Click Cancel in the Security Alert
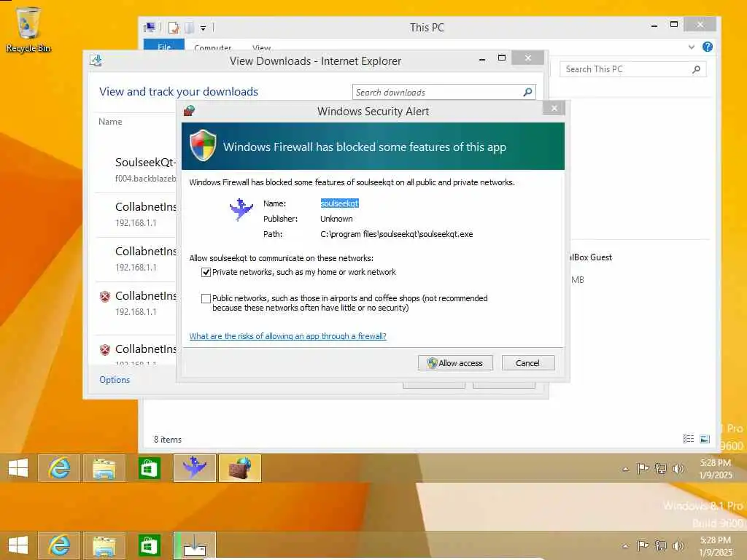747x560 pixels. pos(528,363)
